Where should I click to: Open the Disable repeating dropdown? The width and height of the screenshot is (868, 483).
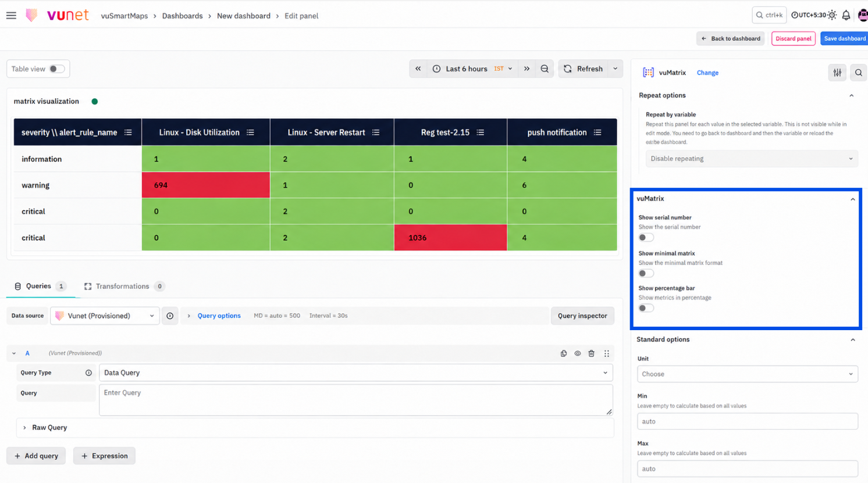coord(752,159)
